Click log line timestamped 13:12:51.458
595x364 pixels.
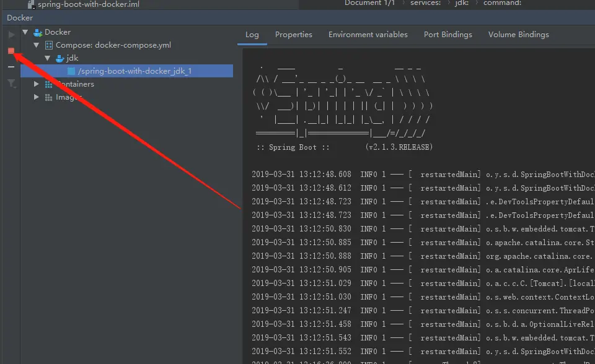point(423,324)
